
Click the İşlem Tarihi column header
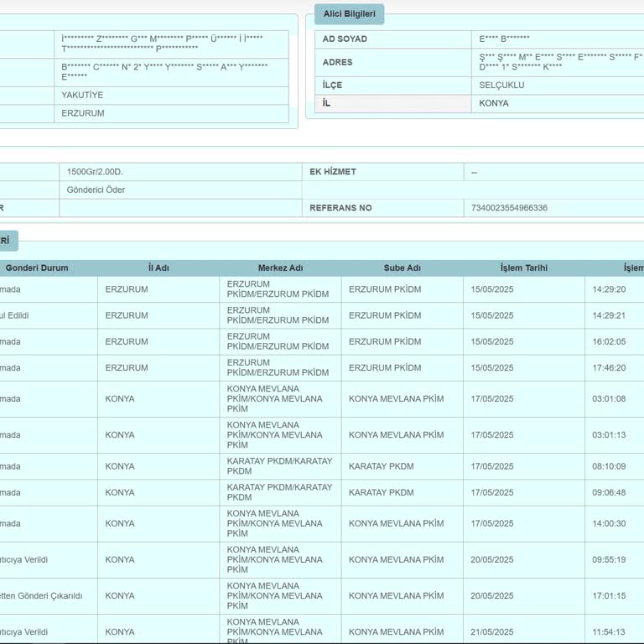click(x=524, y=267)
